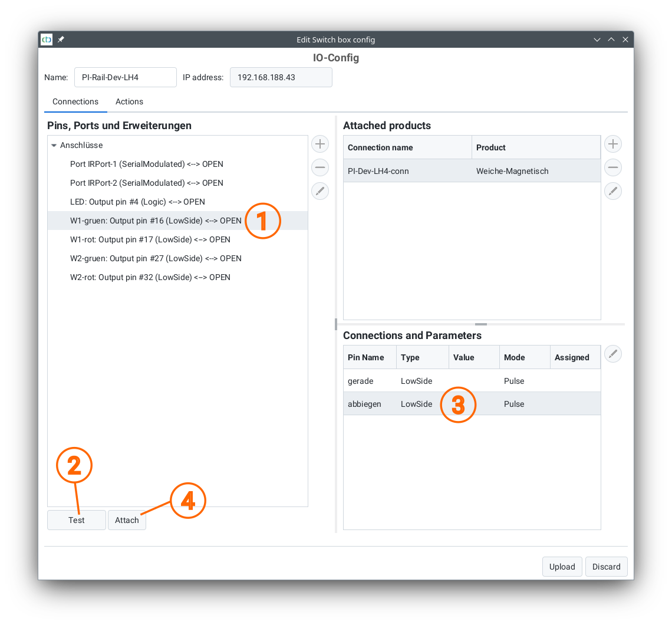Image resolution: width=672 pixels, height=625 pixels.
Task: Edit connection parameters with the pencil icon
Action: (x=613, y=354)
